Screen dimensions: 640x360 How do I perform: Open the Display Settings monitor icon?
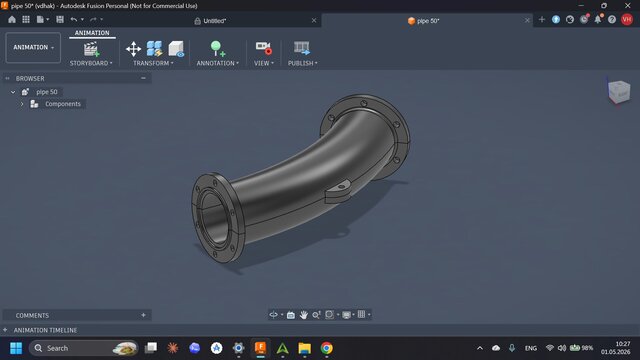coord(346,315)
